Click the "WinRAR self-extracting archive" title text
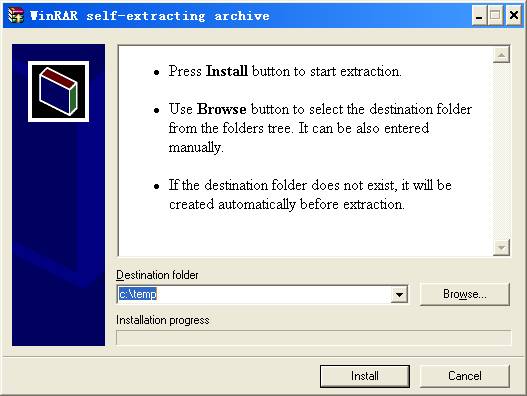This screenshot has width=527, height=396. [150, 16]
